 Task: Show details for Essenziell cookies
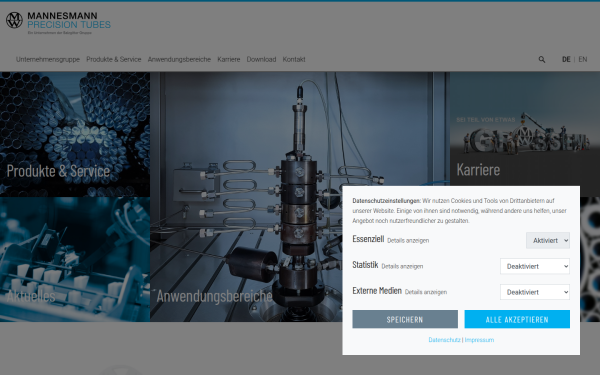pyautogui.click(x=408, y=241)
